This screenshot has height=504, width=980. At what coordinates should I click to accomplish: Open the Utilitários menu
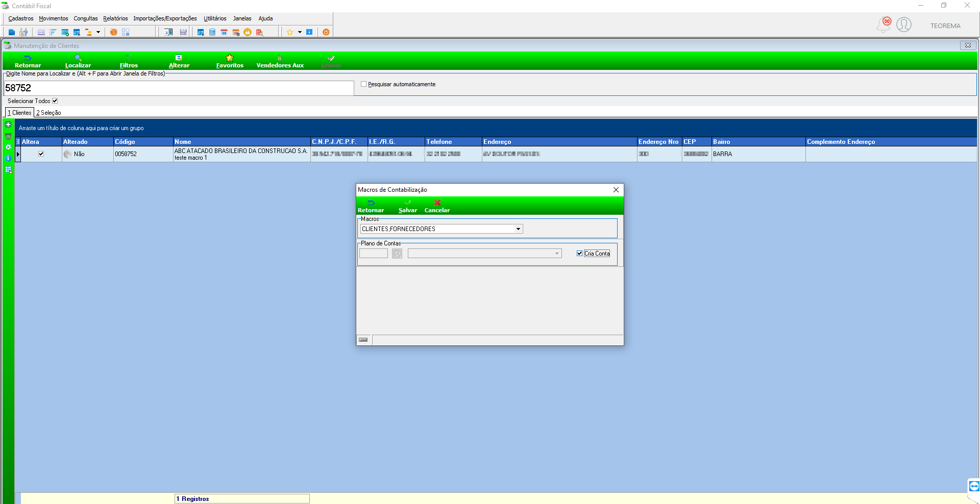(x=215, y=18)
